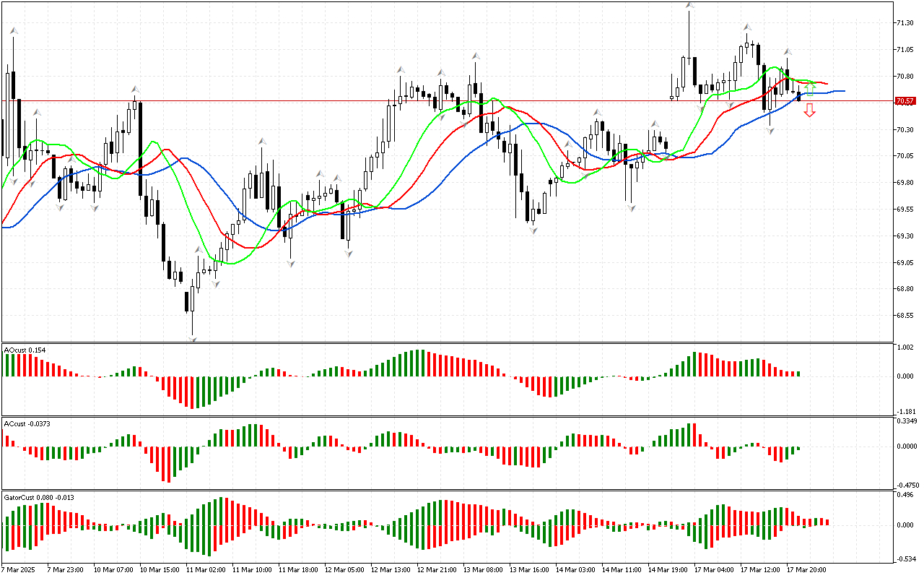Select the 70.30 price level label
This screenshot has height=578, width=924.
click(905, 130)
